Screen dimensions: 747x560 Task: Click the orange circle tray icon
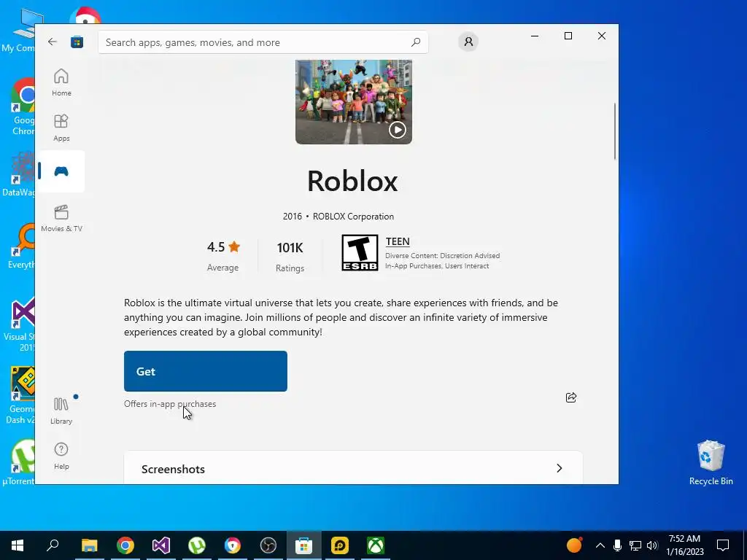point(574,545)
